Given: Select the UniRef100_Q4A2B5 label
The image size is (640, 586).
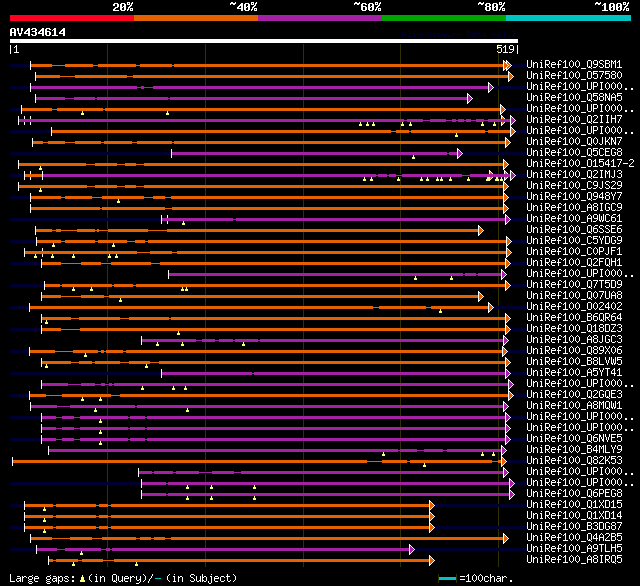Looking at the screenshot, I should (x=574, y=538).
